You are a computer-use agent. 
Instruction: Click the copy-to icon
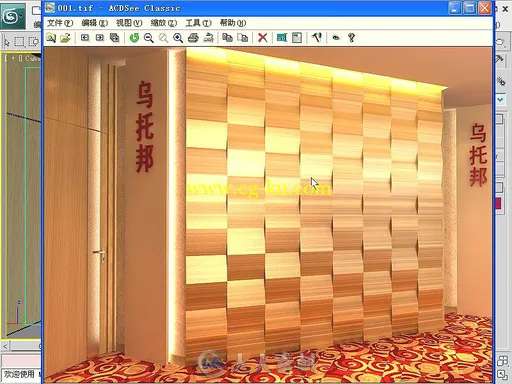coord(228,38)
